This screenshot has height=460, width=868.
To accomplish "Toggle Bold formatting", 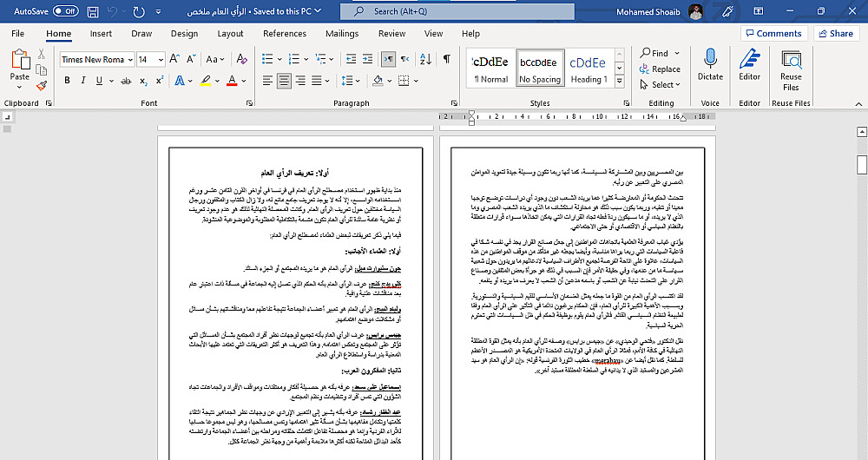I will [x=67, y=81].
